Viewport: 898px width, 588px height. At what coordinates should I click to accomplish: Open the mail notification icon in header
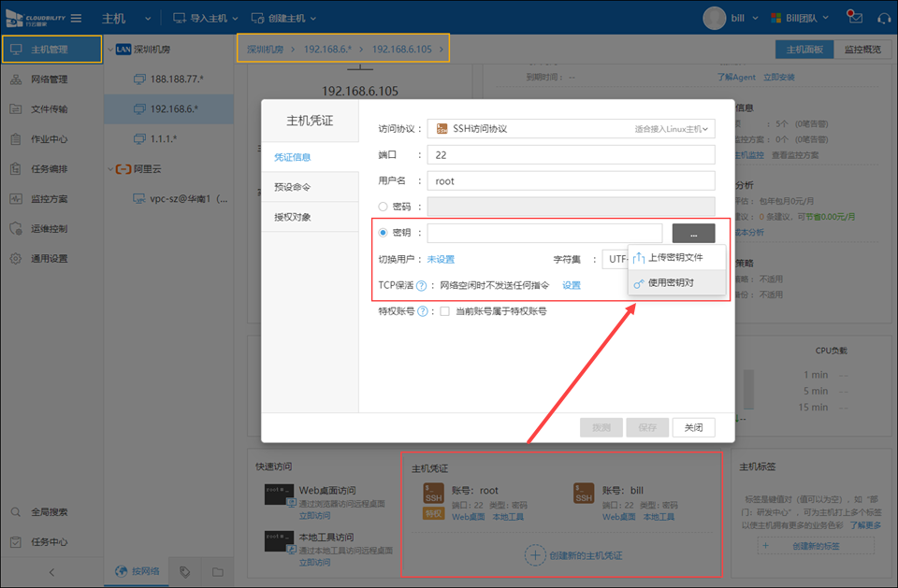pyautogui.click(x=854, y=18)
